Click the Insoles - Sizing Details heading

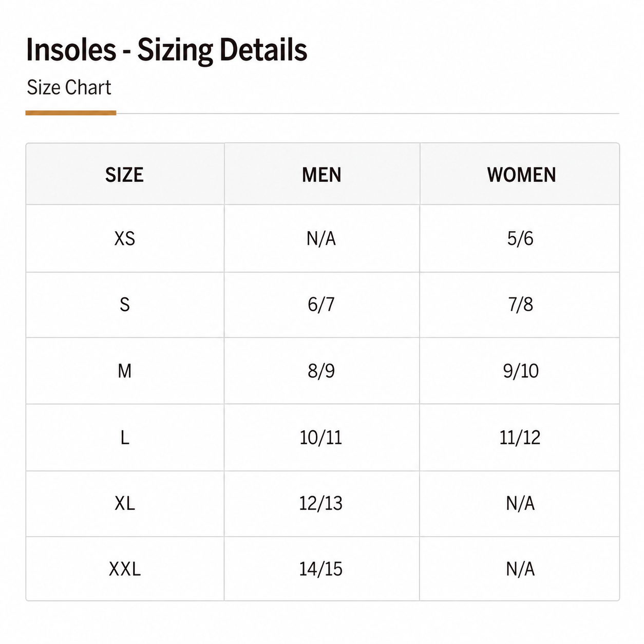[166, 50]
